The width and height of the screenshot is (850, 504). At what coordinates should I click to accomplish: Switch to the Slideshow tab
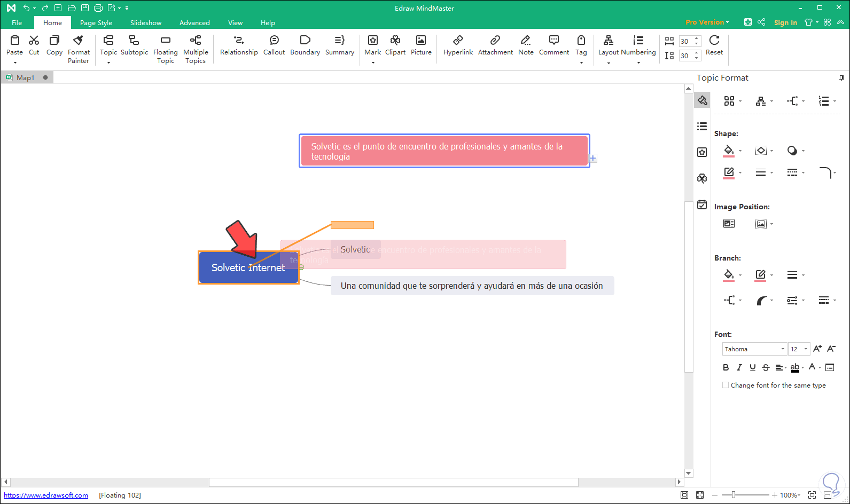point(146,22)
